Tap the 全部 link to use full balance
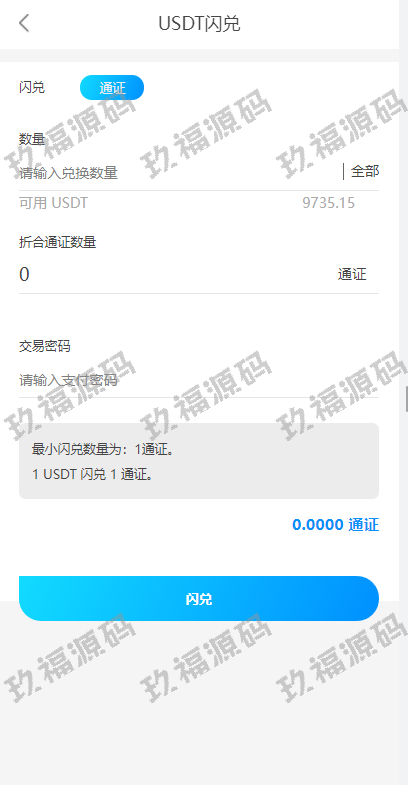Screen dimensions: 408x785 (365, 171)
